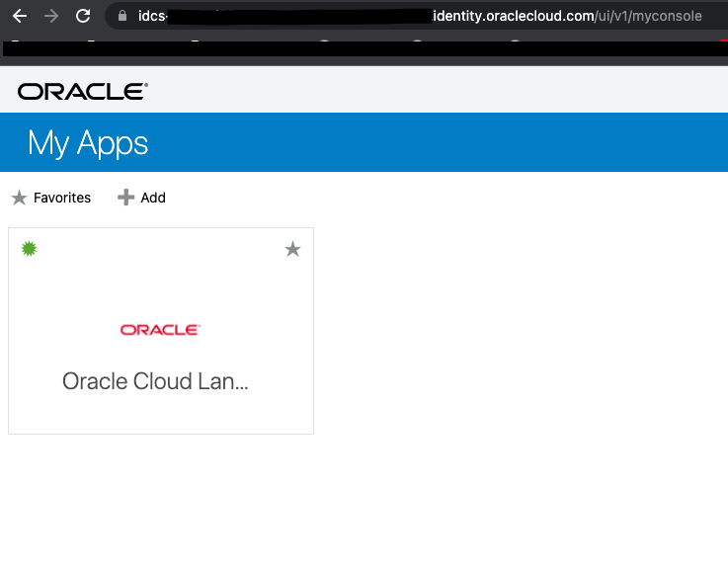Click the star icon beside Favorites
Screen dimensions: 728x568
[19, 198]
